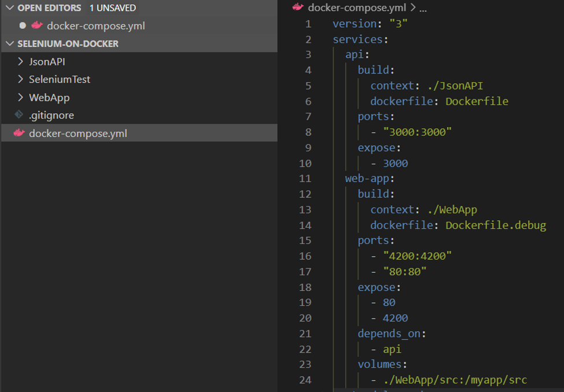Click the .gitignore git diamond icon
The height and width of the screenshot is (392, 564).
pos(19,115)
